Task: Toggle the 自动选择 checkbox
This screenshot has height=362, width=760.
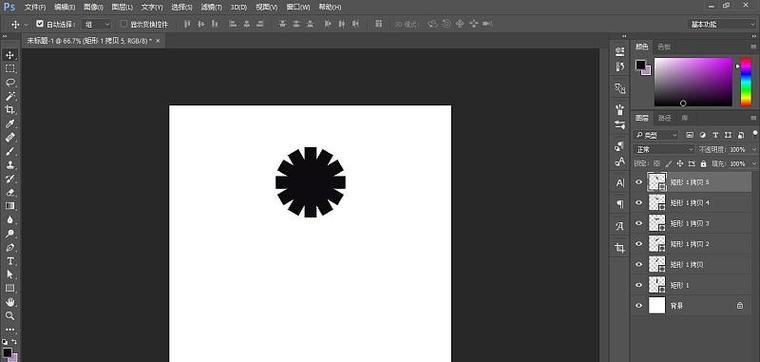Action: pos(40,24)
